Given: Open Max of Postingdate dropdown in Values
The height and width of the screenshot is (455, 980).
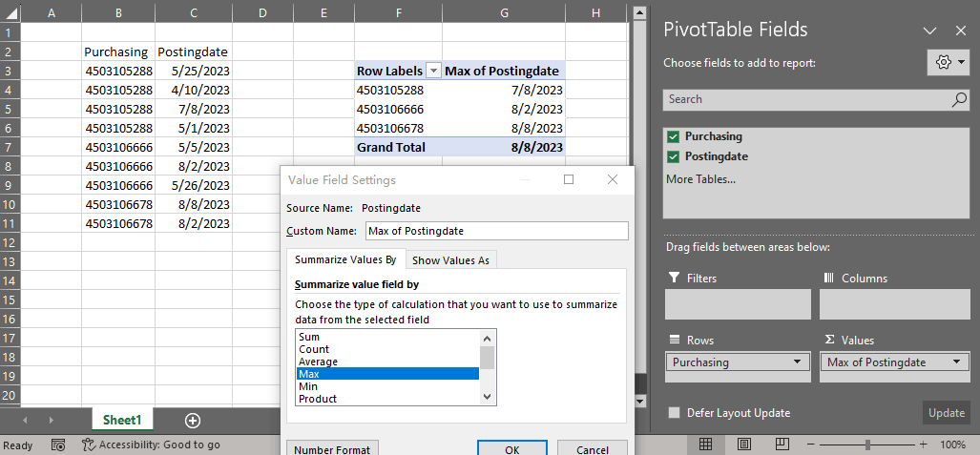Looking at the screenshot, I should (x=957, y=362).
